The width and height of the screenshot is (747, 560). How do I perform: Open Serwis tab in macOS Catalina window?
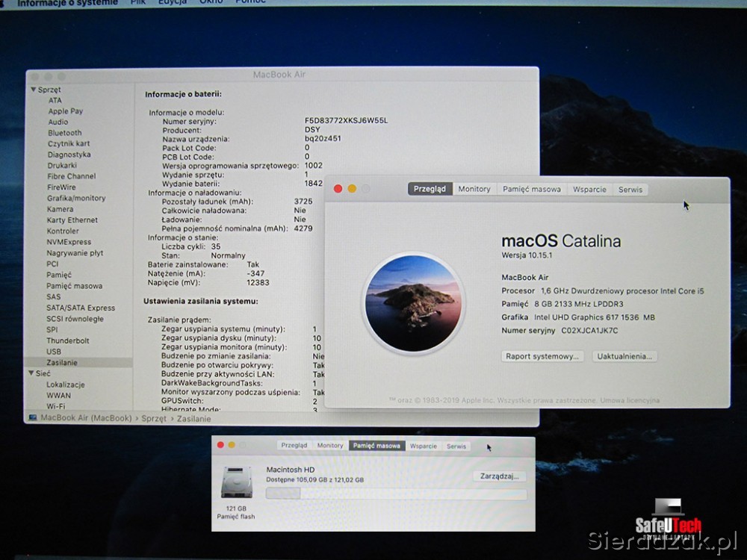click(630, 189)
